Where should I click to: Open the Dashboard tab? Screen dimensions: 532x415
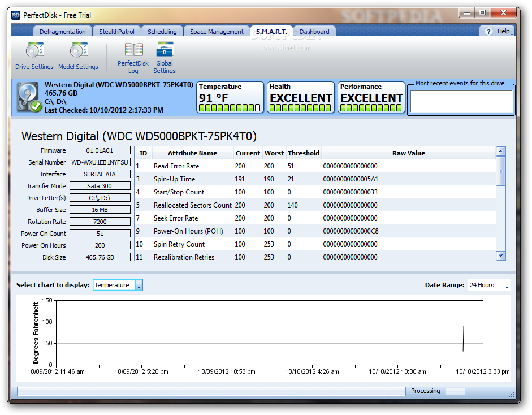click(314, 32)
